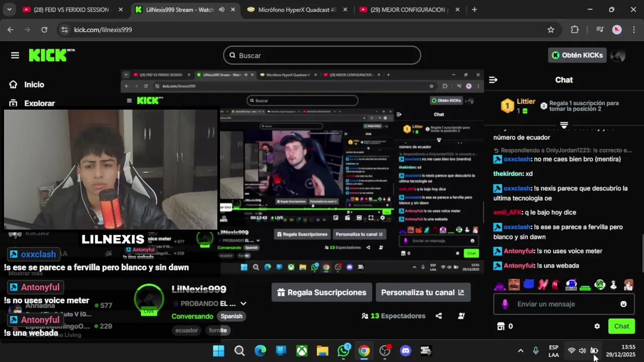
Task: Select the green headphones frog emote
Action: coord(600,285)
